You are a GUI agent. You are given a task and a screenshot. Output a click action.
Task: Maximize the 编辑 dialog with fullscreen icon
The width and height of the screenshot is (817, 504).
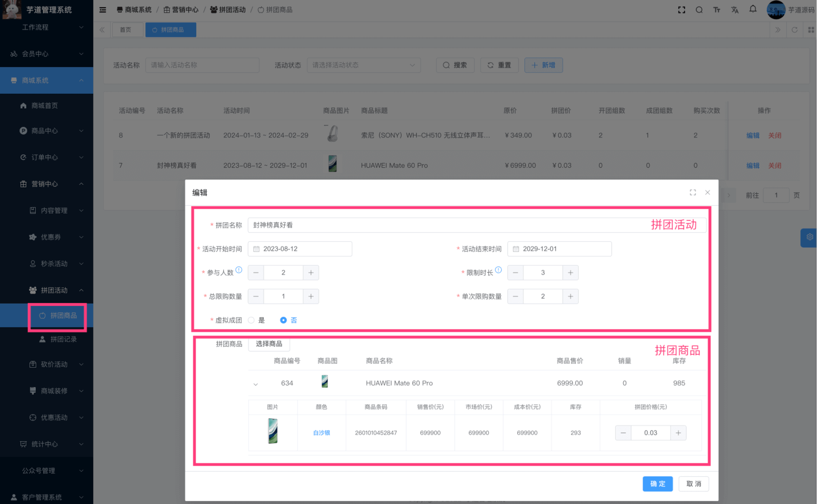pos(692,192)
